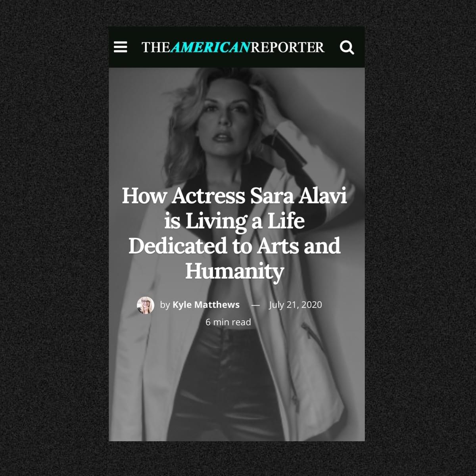Click the name Sara Alavi in headline
The height and width of the screenshot is (476, 476).
[298, 196]
